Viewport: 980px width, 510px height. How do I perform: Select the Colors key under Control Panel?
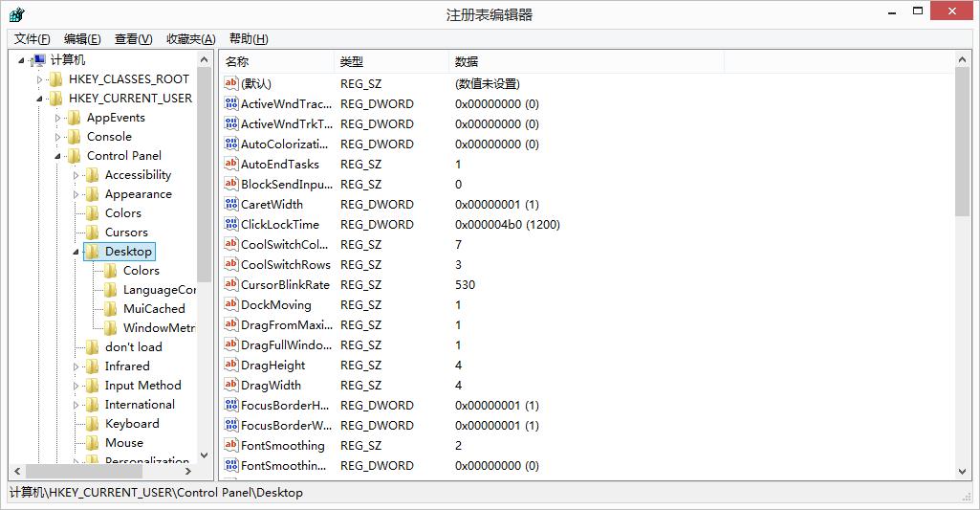pos(123,213)
